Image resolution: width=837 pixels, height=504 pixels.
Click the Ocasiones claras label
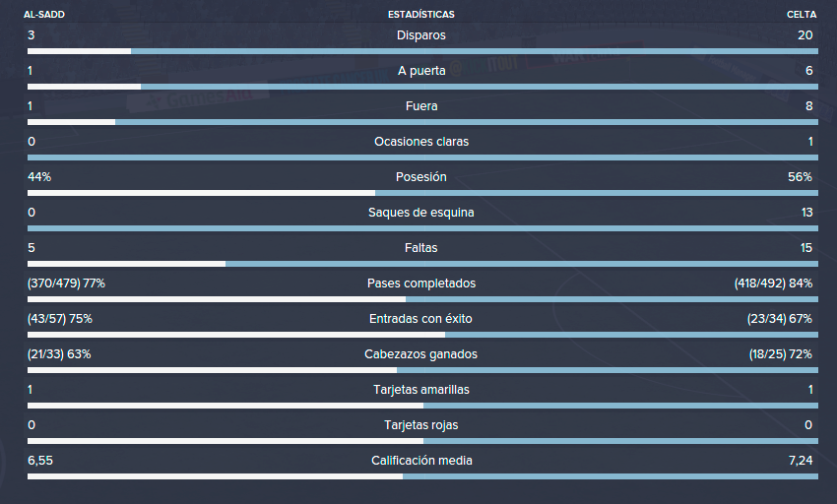pyautogui.click(x=421, y=142)
